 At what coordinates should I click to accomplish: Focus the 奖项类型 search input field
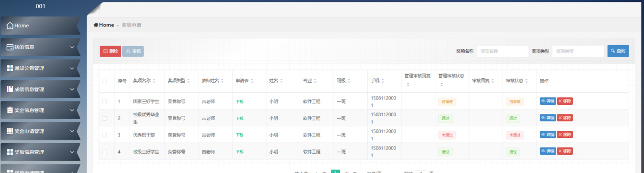[x=578, y=51]
